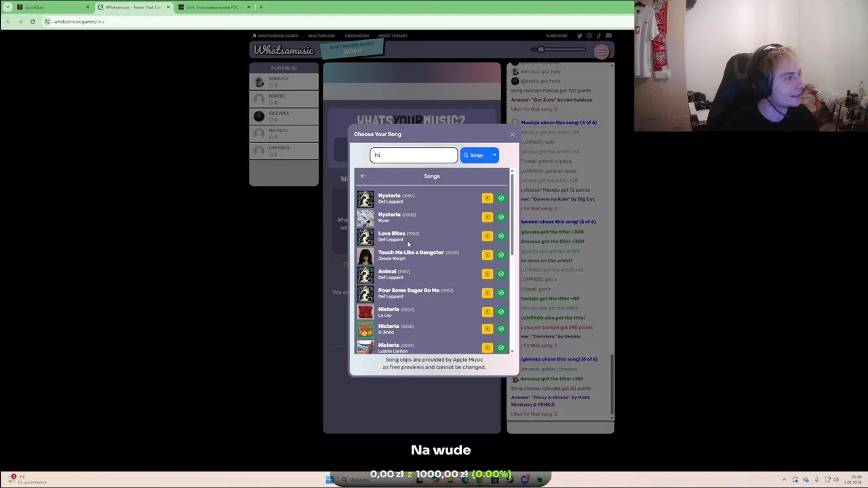Click the Whatsamusic logo
This screenshot has width=868, height=488.
pos(284,50)
